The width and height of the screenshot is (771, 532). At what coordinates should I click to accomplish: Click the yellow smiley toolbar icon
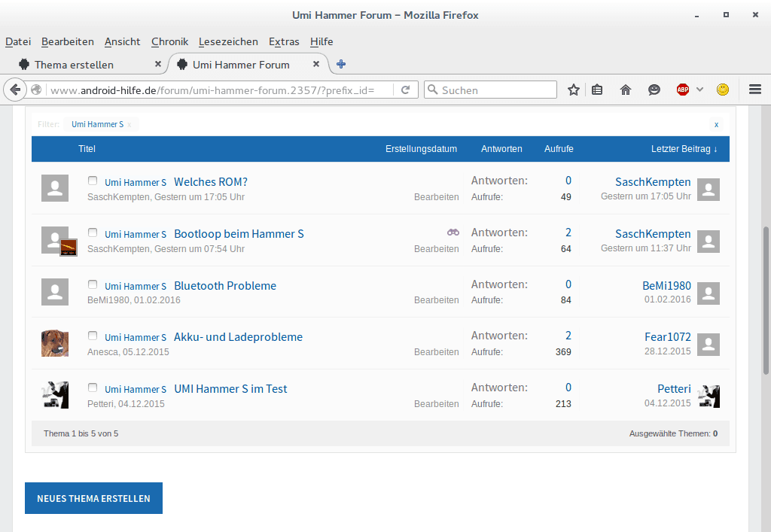click(x=722, y=90)
